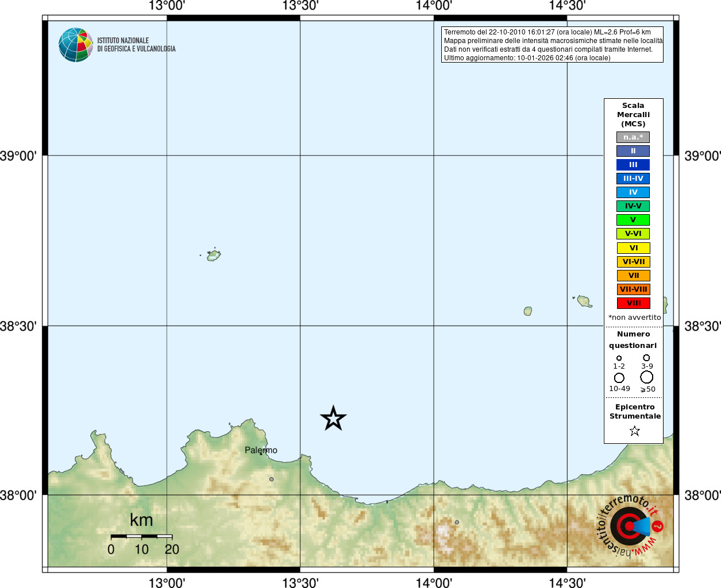Screen dimensions: 721x588
Task: Select the grey circle marker southeast of Palermo
Action: 272,479
